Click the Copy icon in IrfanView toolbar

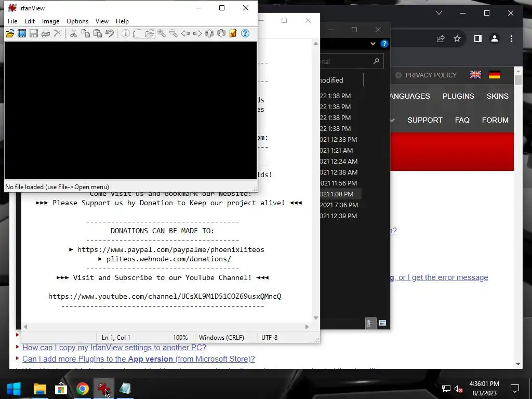pos(86,33)
